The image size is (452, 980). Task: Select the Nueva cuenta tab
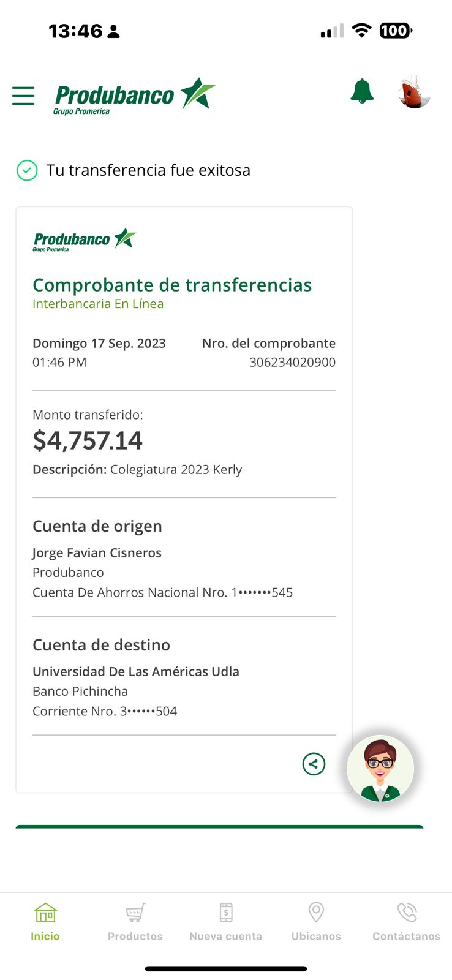[226, 922]
